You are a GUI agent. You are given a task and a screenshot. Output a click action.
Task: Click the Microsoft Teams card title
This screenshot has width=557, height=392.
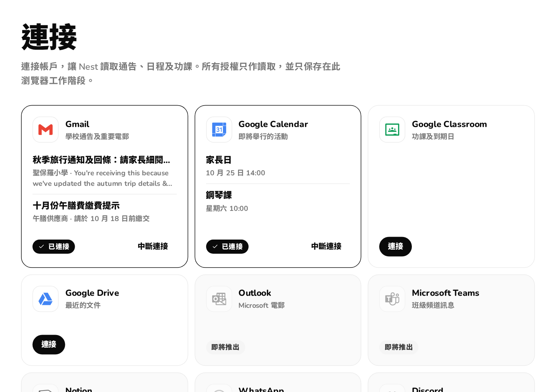pos(446,293)
